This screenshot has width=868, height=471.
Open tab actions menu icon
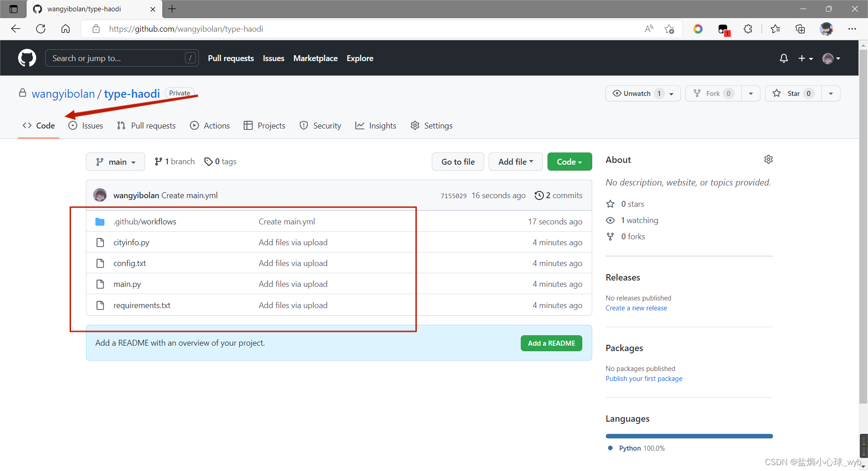tap(14, 9)
